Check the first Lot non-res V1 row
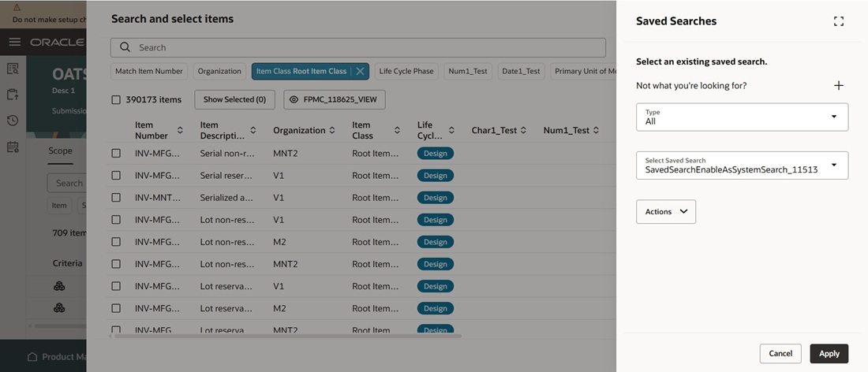Image resolution: width=868 pixels, height=372 pixels. click(x=116, y=219)
